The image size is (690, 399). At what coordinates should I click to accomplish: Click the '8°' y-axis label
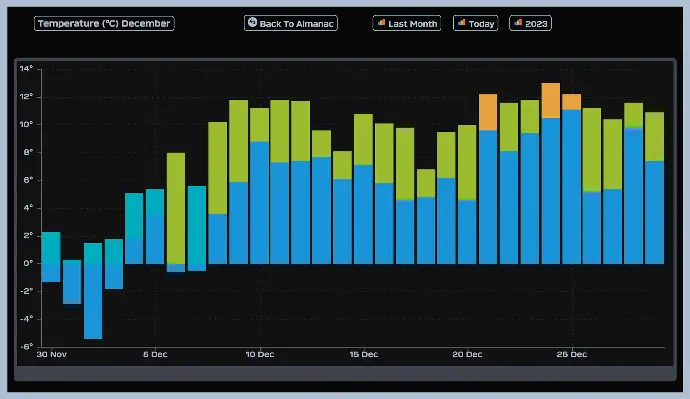click(28, 152)
